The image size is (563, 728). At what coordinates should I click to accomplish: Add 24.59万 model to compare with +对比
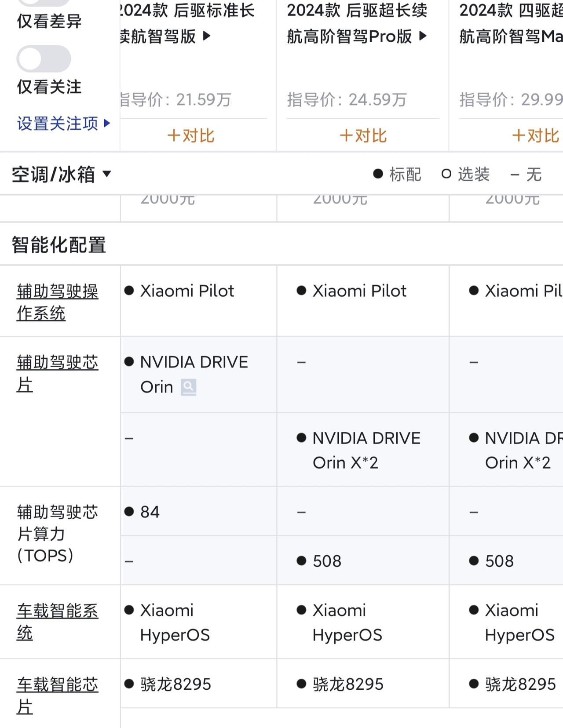tap(363, 135)
